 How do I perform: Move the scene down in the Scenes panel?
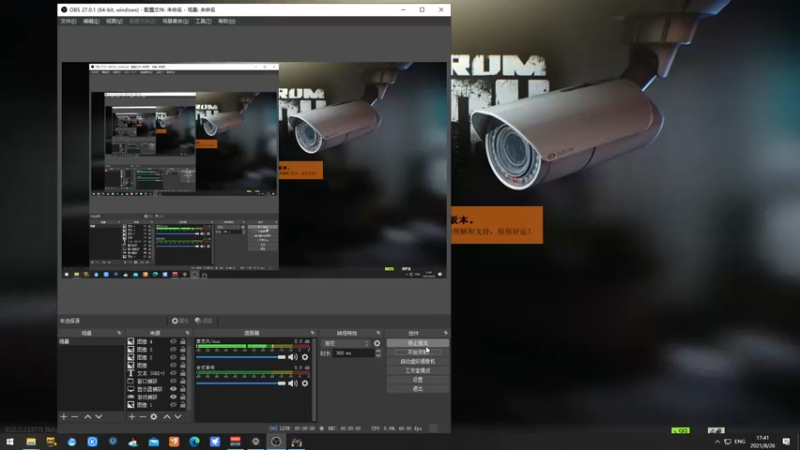[x=99, y=417]
